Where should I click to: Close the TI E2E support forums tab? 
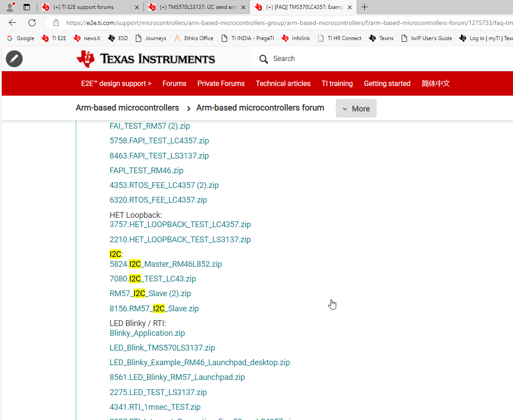pyautogui.click(x=137, y=7)
